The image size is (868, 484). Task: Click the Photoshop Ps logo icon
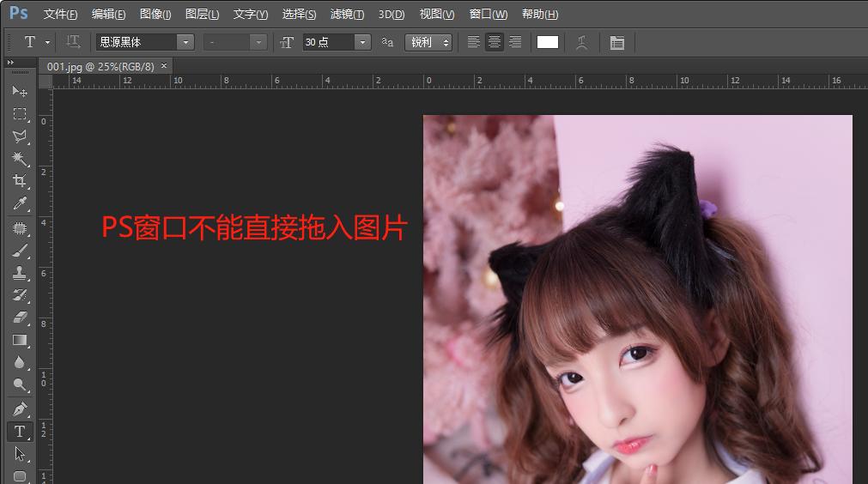(18, 13)
